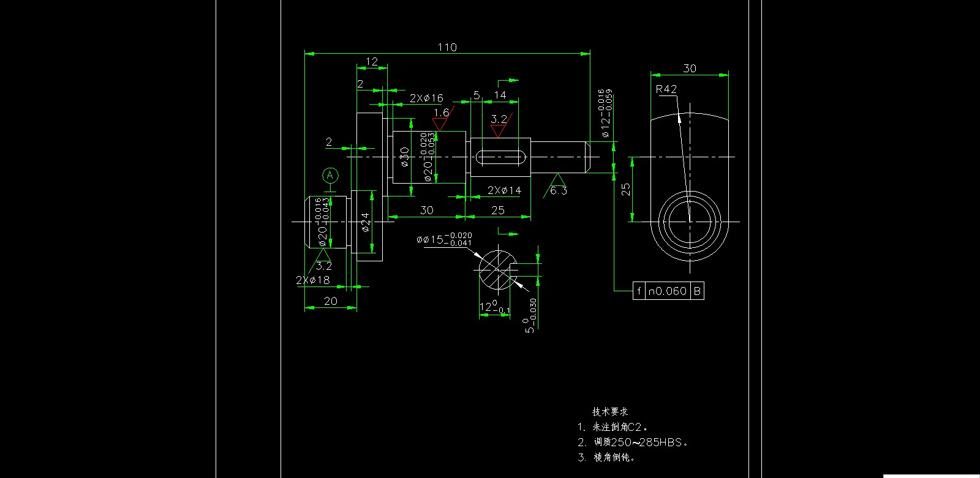Click the ⌀24 diameter dimension
This screenshot has width=980, height=478.
pos(366,222)
